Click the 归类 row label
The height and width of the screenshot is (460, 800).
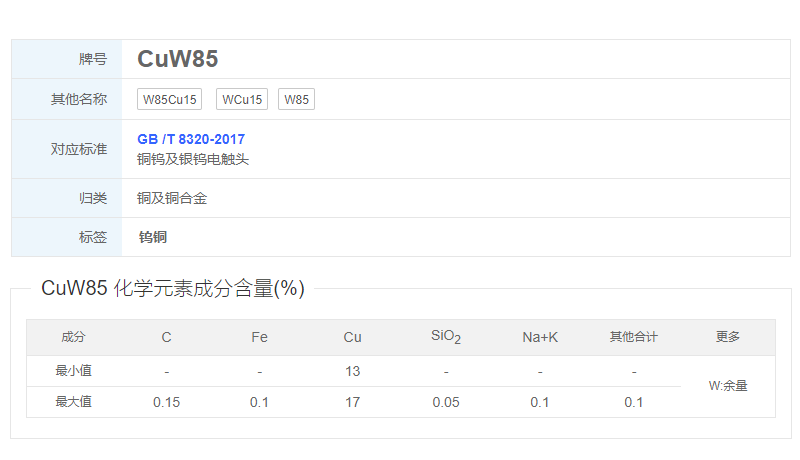pos(93,198)
